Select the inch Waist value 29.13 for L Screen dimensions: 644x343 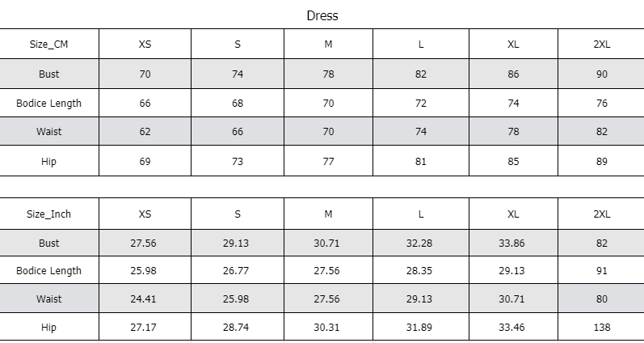coord(419,299)
